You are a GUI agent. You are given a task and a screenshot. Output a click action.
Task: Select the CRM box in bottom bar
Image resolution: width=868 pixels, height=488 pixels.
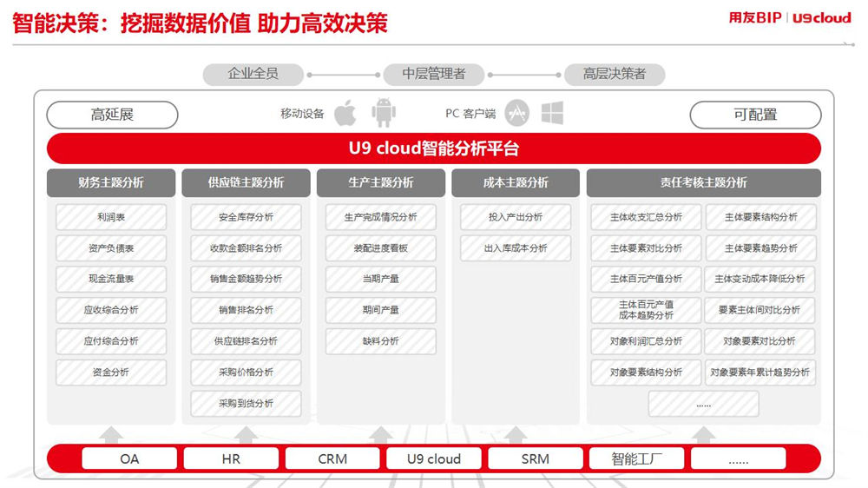click(x=332, y=458)
